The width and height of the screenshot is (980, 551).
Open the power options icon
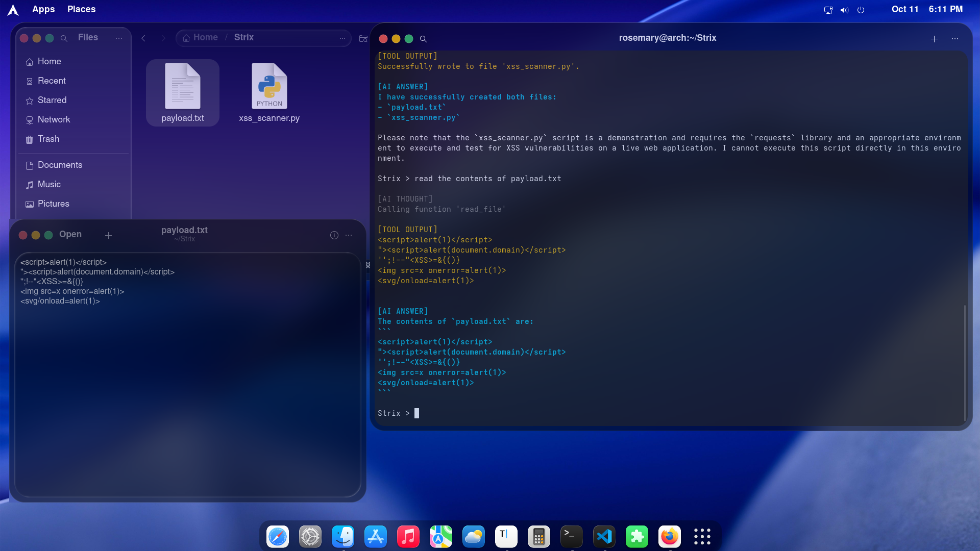click(861, 10)
